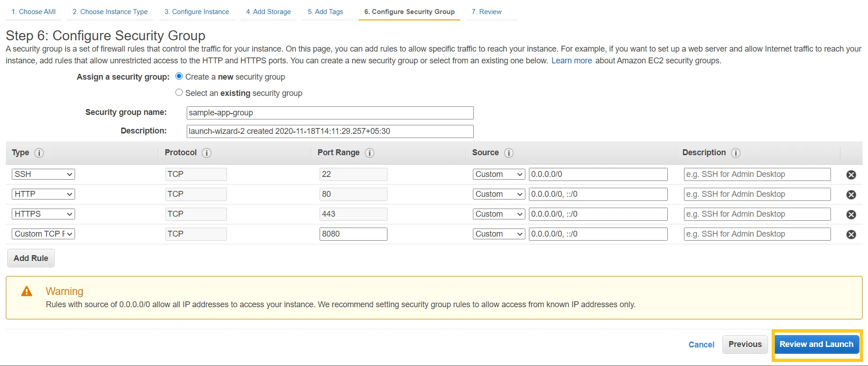The height and width of the screenshot is (366, 868).
Task: Click the Review and Launch button
Action: [x=816, y=344]
